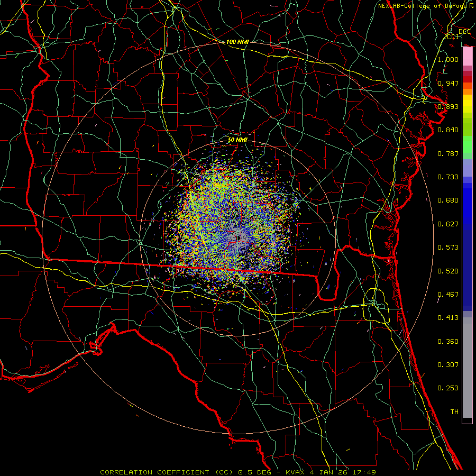The width and height of the screenshot is (476, 476).
Task: Select the bright green color bar segment
Action: pos(467,144)
